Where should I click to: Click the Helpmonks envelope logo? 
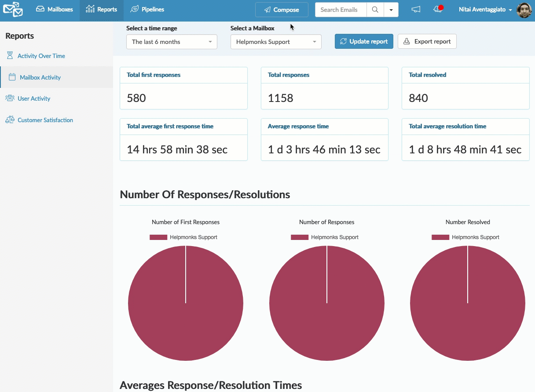[x=13, y=9]
